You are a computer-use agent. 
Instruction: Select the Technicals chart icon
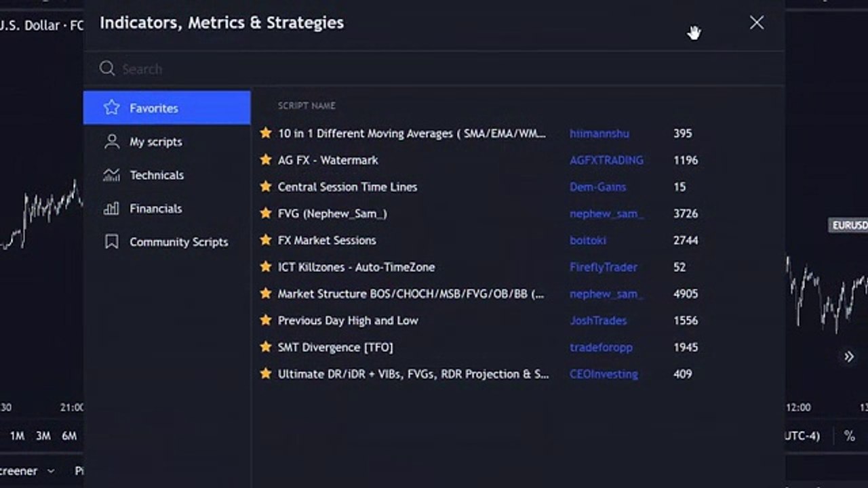[x=111, y=175]
